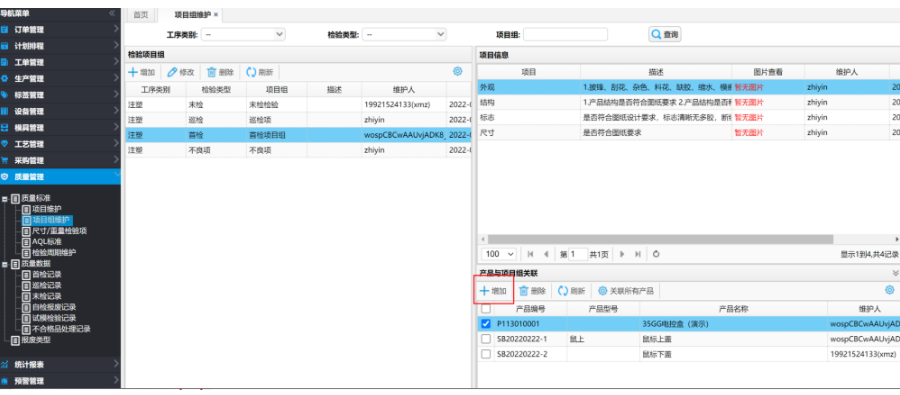
Task: Collapse the 质量标准 tree node
Action: (x=5, y=198)
